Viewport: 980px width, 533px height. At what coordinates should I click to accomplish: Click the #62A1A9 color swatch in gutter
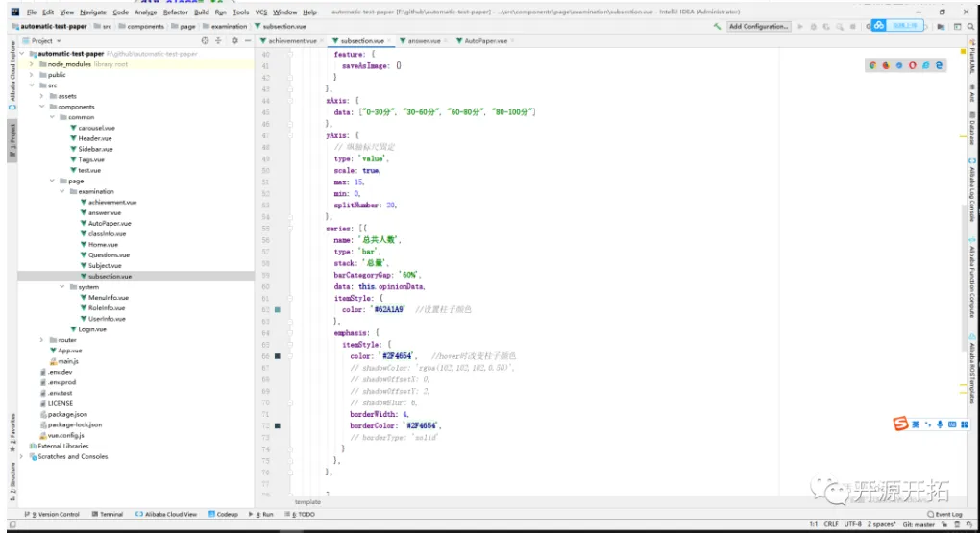(x=277, y=309)
